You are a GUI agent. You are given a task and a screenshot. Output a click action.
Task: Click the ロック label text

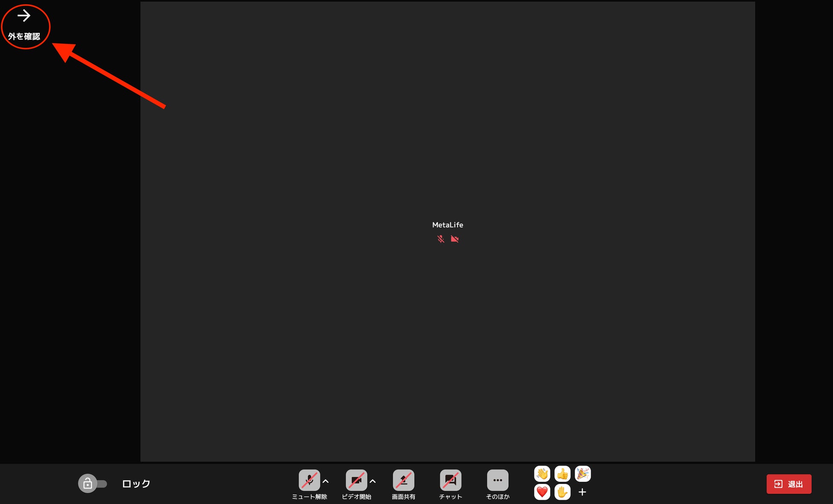136,483
